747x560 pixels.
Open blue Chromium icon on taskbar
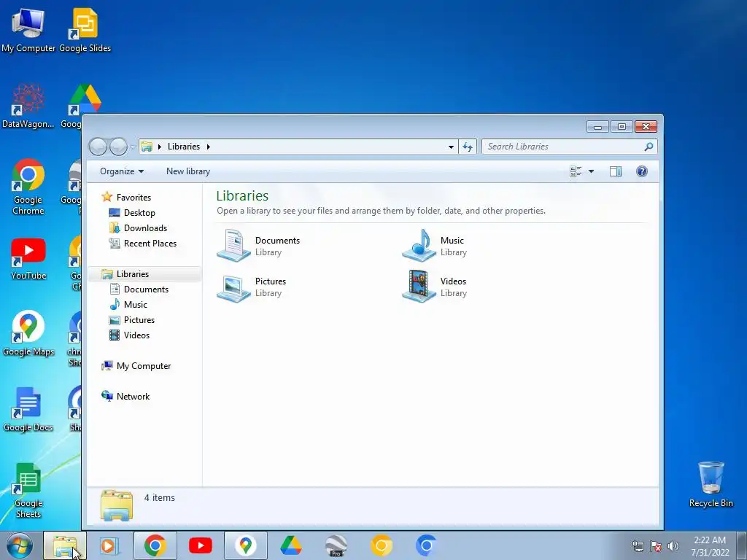tap(426, 545)
